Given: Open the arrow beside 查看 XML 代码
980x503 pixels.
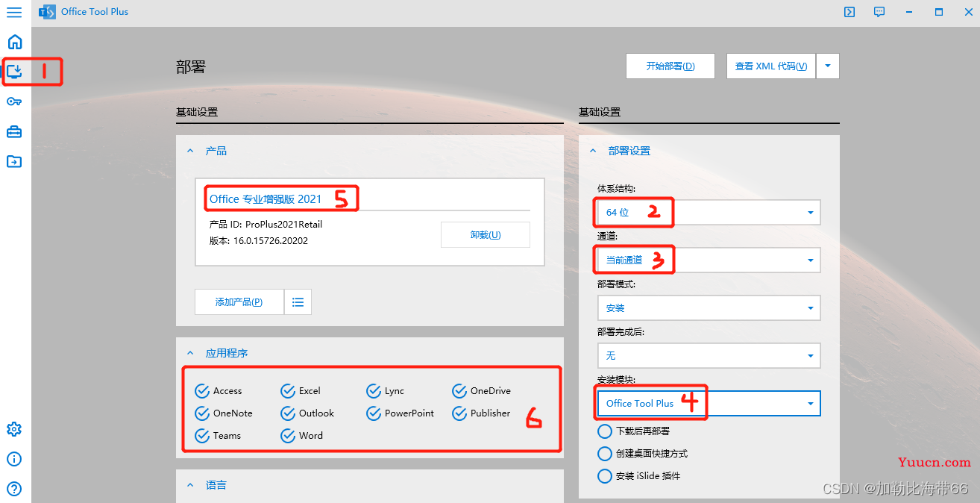Looking at the screenshot, I should click(x=828, y=66).
